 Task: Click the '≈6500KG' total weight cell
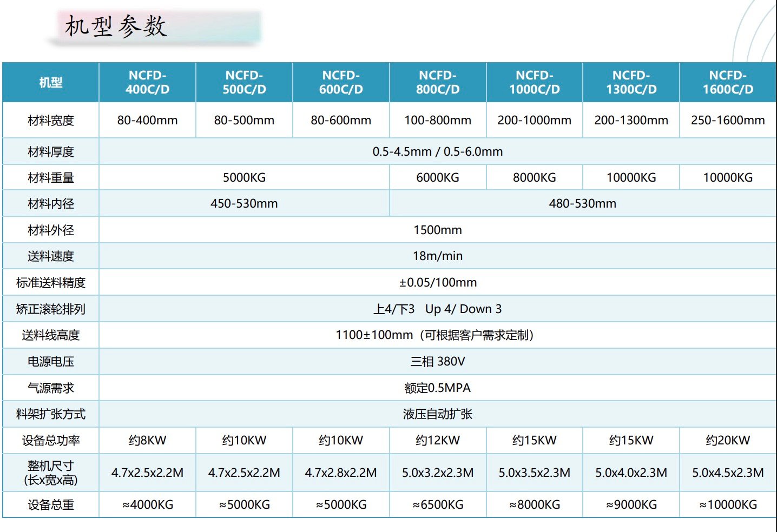(438, 504)
